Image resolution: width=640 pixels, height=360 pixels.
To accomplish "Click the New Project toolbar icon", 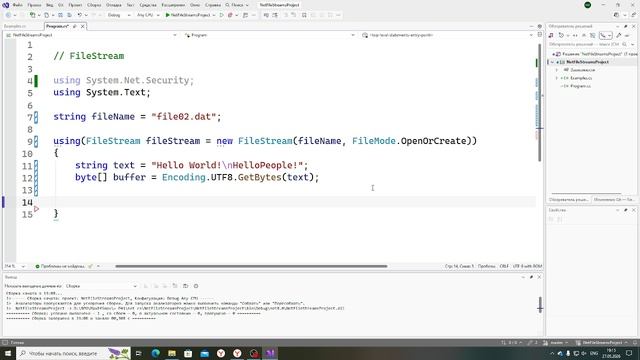I will (x=32, y=15).
